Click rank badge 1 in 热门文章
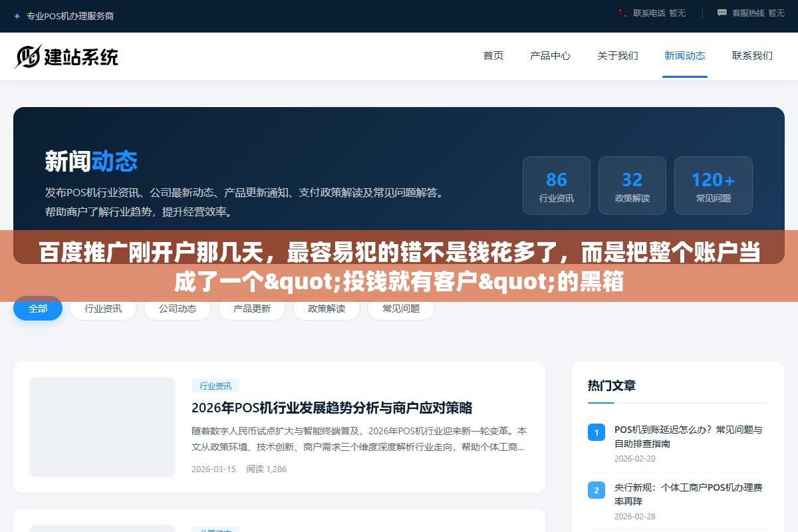Screen dimensions: 798x532 coord(597,432)
